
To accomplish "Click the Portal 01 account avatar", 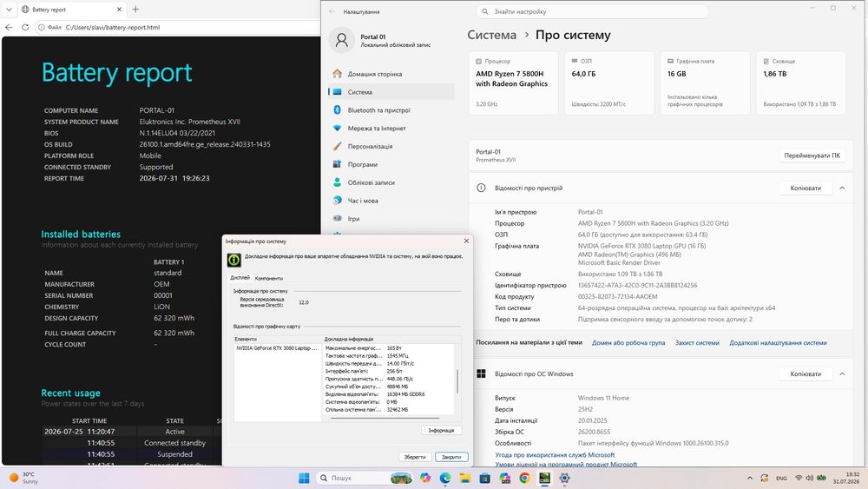I will [x=341, y=40].
